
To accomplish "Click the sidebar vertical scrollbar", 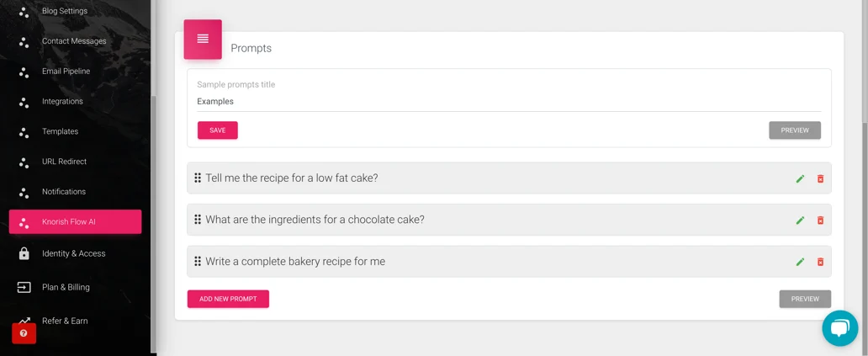I will 154,221.
